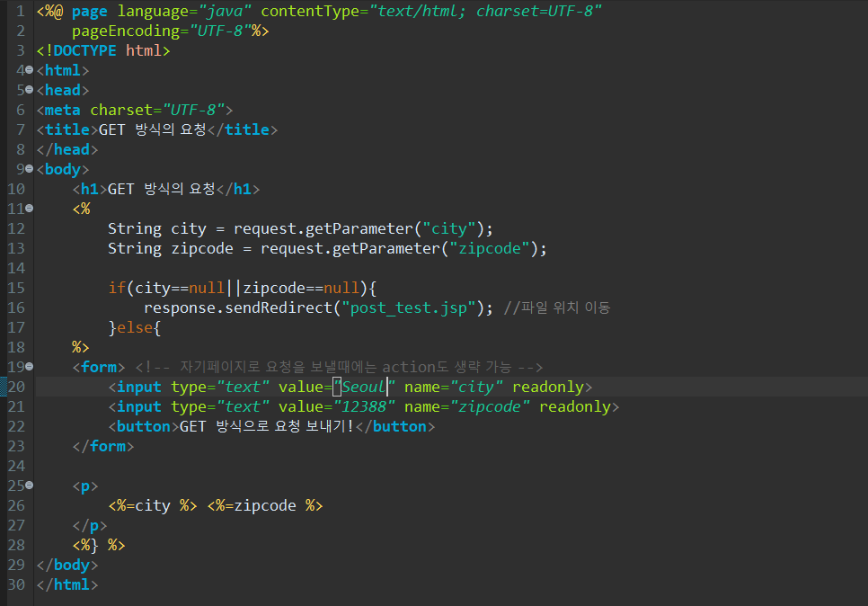Viewport: 868px width, 606px height.
Task: Click line number 20 in the gutter
Action: pos(16,387)
